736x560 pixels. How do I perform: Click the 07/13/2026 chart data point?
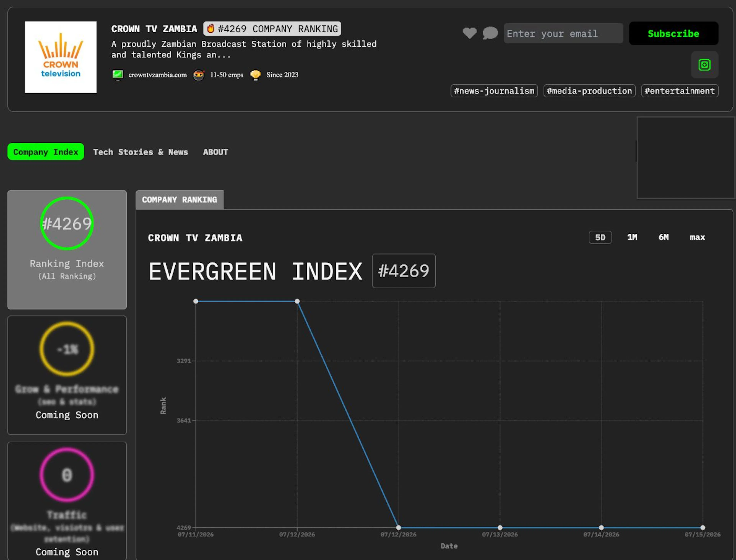500,528
